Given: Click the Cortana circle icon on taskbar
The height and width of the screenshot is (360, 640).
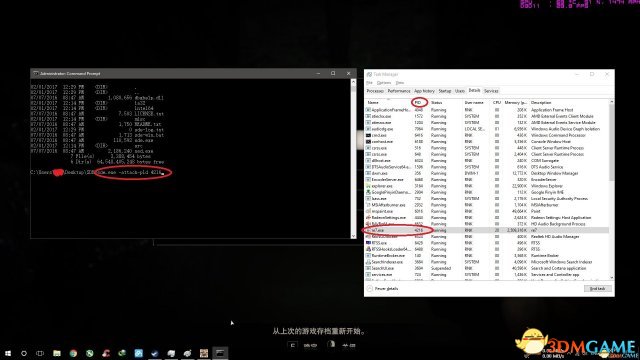Looking at the screenshot, I should tap(24, 353).
